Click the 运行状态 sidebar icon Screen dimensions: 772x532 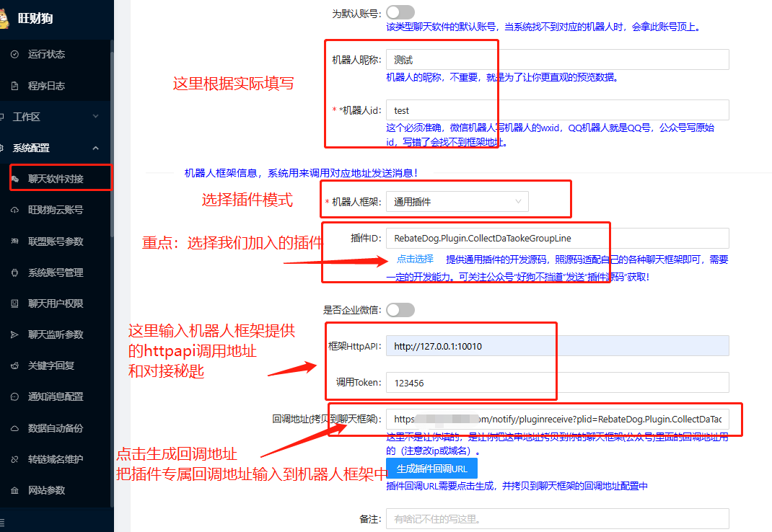tap(14, 54)
